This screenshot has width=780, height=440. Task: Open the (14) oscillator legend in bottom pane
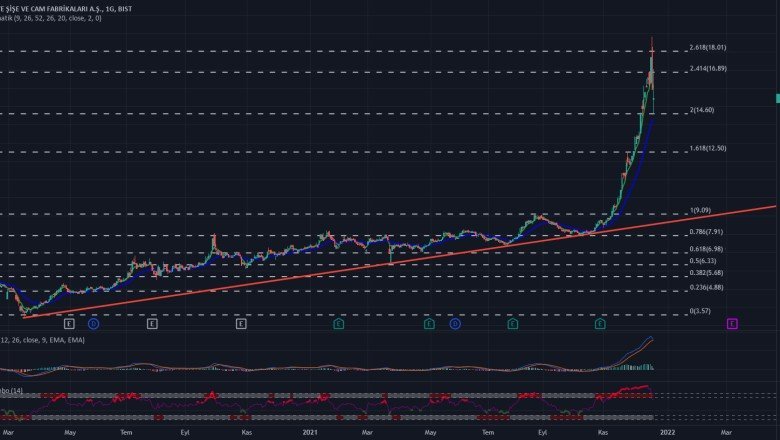coord(11,391)
